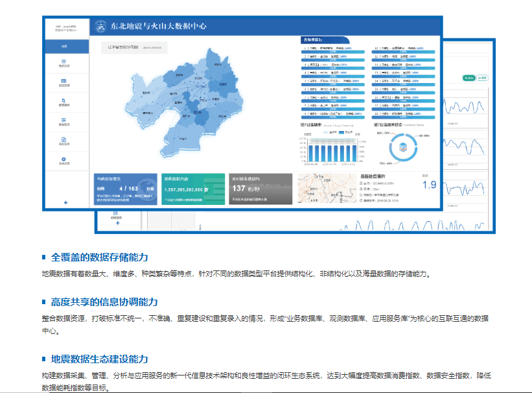
Task: Click the 辽宁省台站分布图 map title box
Action: [x=134, y=47]
